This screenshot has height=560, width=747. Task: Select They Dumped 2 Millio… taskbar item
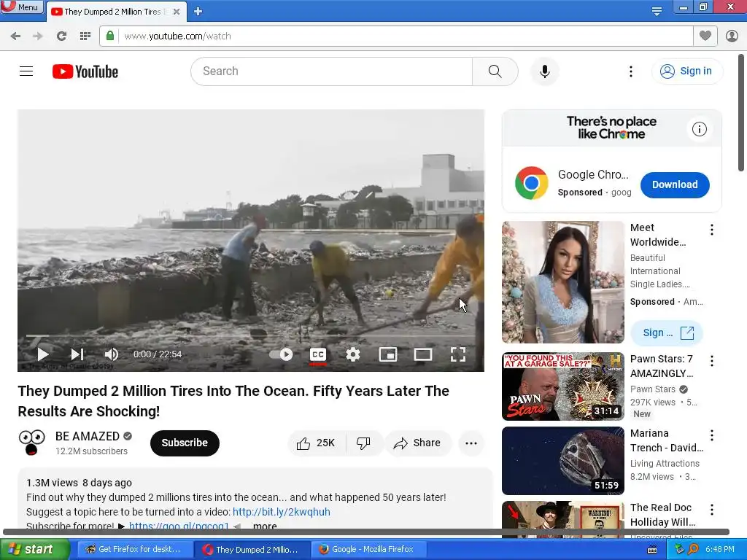point(252,549)
